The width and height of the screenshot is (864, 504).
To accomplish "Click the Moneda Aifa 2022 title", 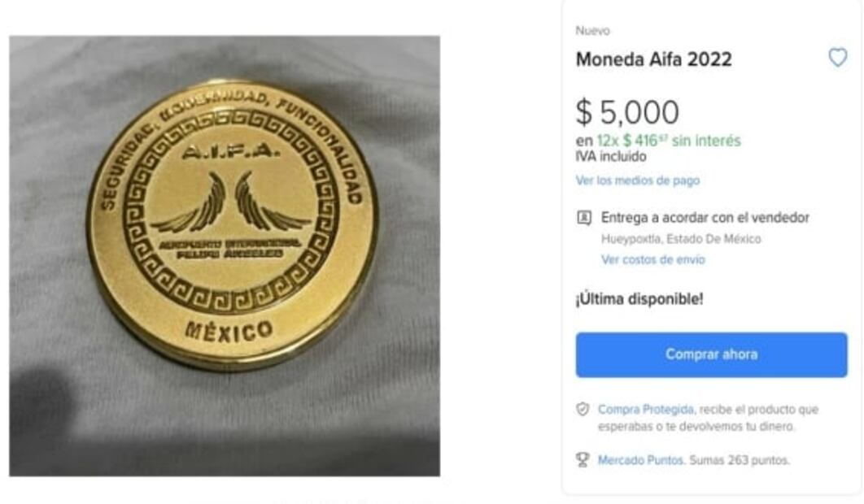I will [654, 59].
